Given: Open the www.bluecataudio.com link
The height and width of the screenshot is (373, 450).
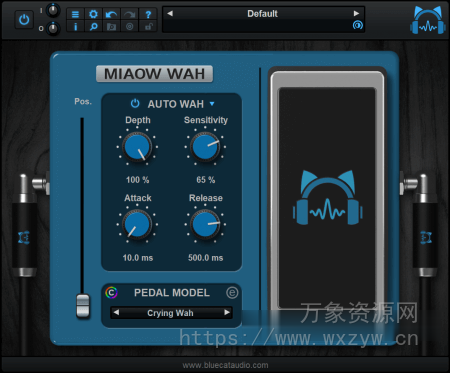Looking at the screenshot, I should point(225,365).
